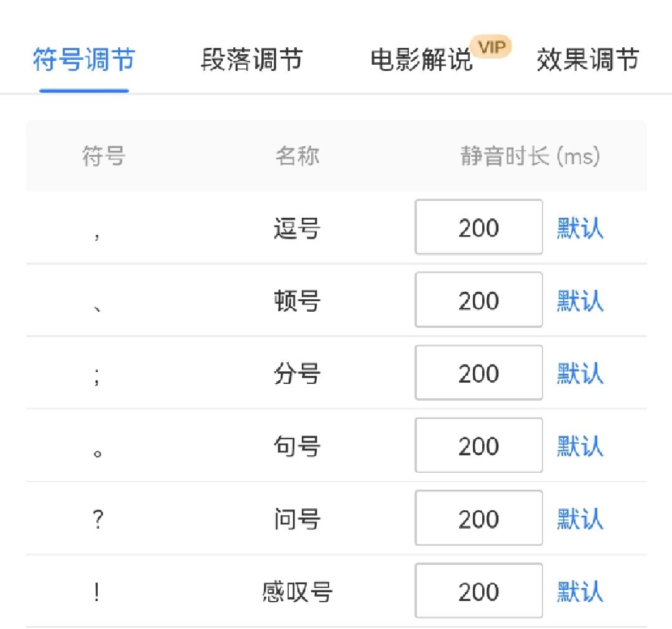The height and width of the screenshot is (629, 672).
Task: Click 默认 to reset the 问号 duration
Action: coord(579,519)
